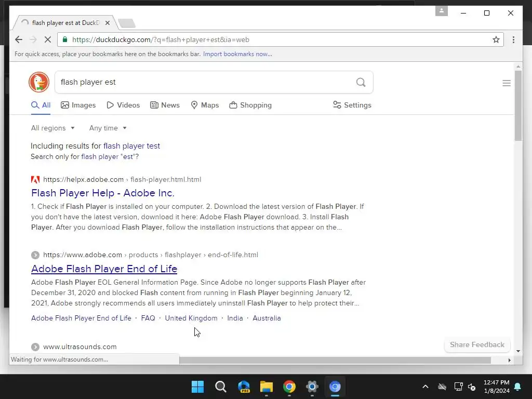Open the profile avatar in title bar
532x399 pixels.
tap(442, 10)
